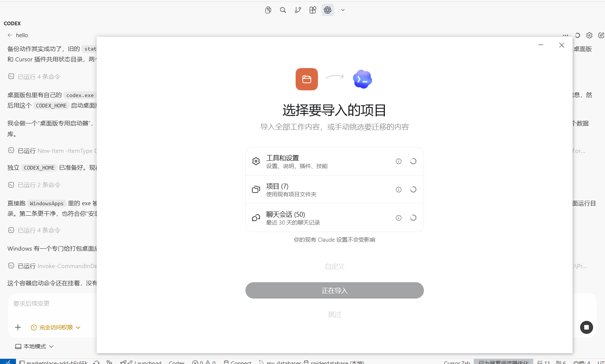
Task: Select the Codex OpenAI logo icon
Action: [x=328, y=10]
